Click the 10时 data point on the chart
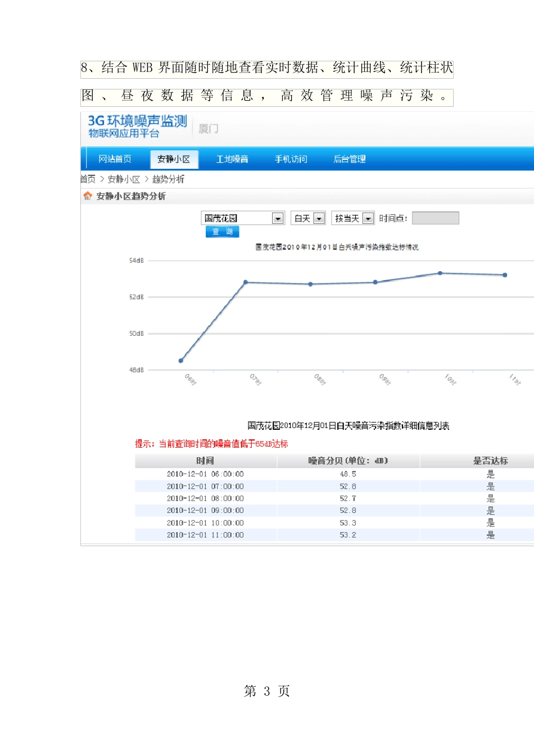 coord(440,273)
